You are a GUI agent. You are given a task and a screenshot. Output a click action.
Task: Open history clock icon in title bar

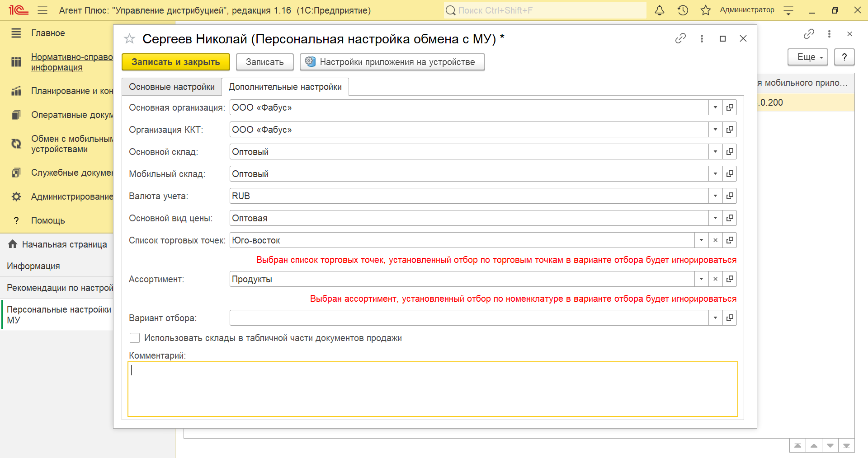(683, 10)
